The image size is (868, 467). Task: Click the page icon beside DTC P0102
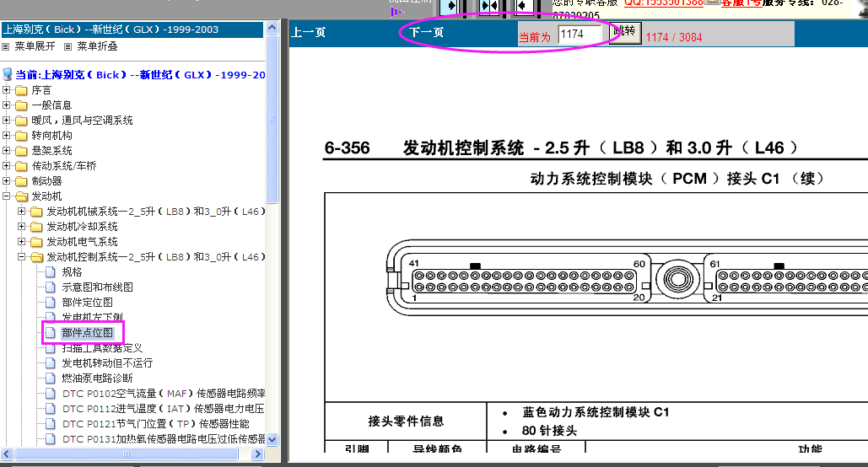51,394
